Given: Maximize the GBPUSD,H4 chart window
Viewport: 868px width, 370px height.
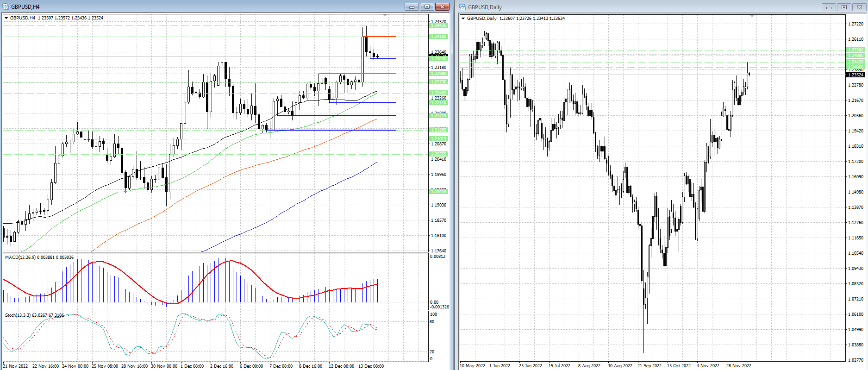Looking at the screenshot, I should point(427,6).
